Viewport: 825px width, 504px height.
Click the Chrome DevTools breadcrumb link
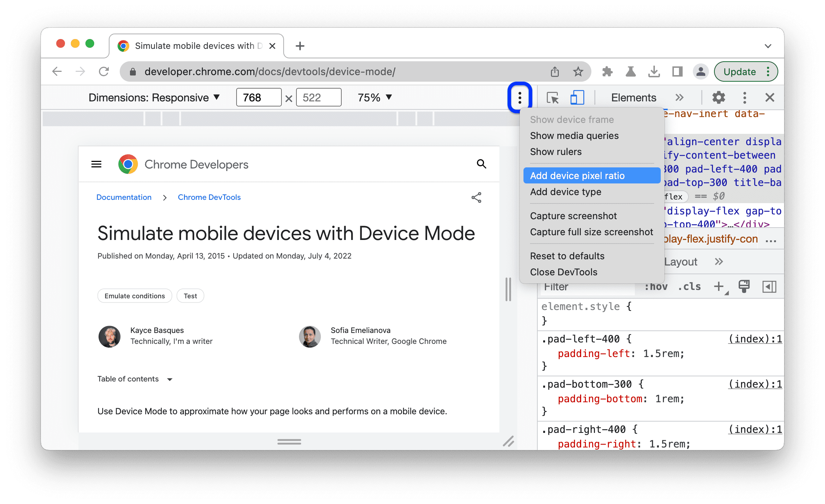tap(208, 197)
